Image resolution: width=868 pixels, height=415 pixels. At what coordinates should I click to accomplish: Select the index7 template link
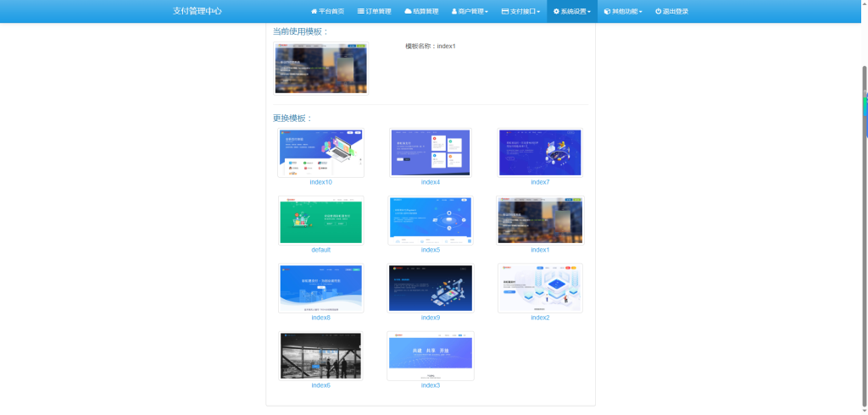540,182
